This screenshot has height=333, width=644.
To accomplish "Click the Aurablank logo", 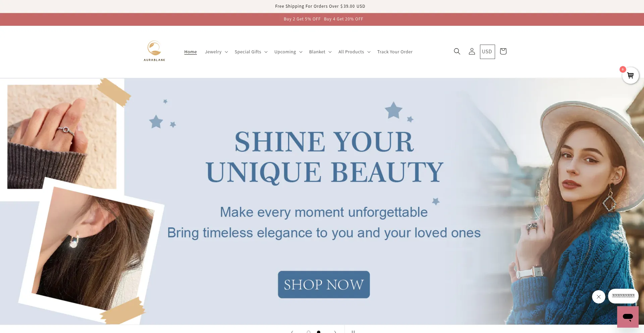I will [154, 51].
